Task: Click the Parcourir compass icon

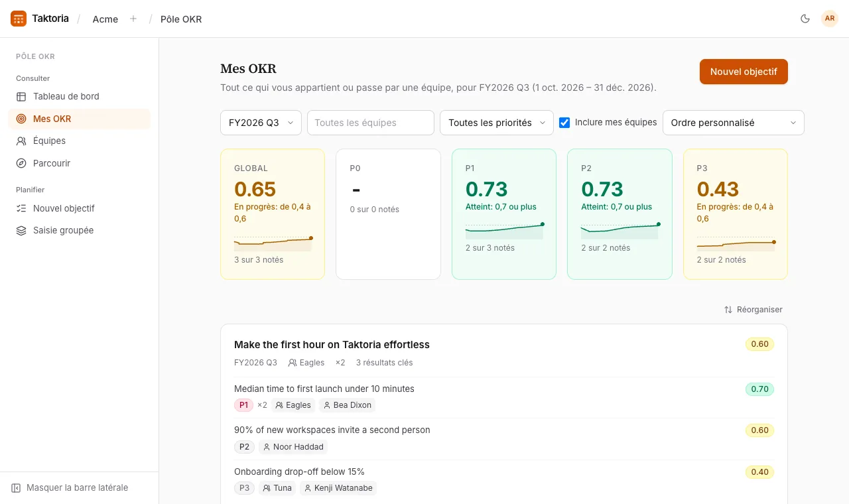Action: (21, 163)
